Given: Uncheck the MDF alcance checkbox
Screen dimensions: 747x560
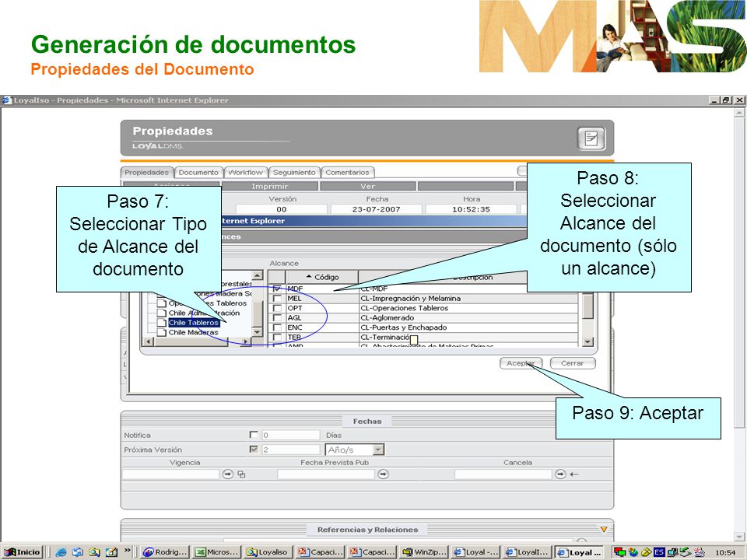Looking at the screenshot, I should [x=277, y=289].
